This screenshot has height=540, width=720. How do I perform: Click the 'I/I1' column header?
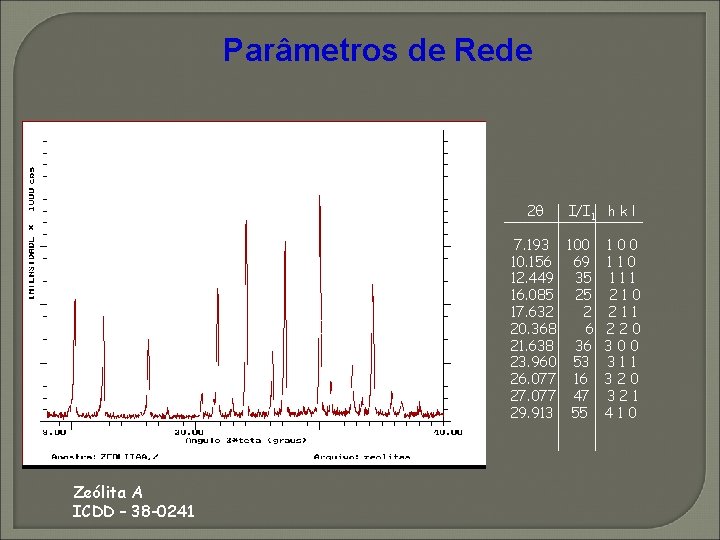point(581,212)
